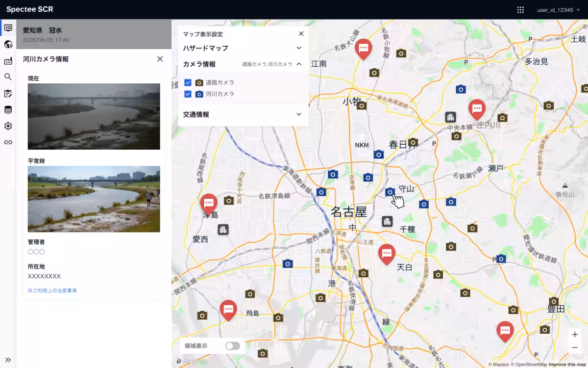Screen dimensions: 588x368
Task: Uncheck the 道路カメラ checkbox
Action: 188,82
